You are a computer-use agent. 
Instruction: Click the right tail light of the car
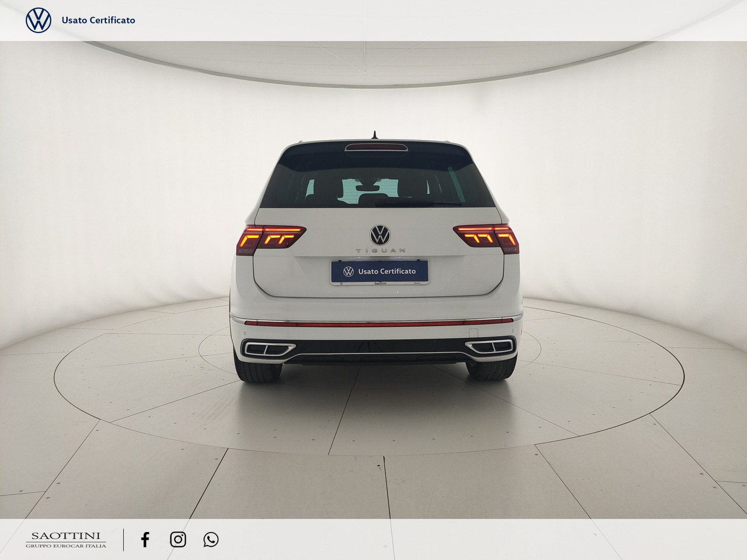point(486,238)
